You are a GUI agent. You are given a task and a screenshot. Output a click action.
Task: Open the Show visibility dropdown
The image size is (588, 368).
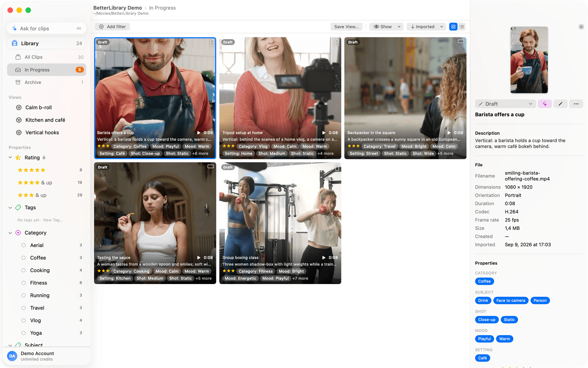386,27
